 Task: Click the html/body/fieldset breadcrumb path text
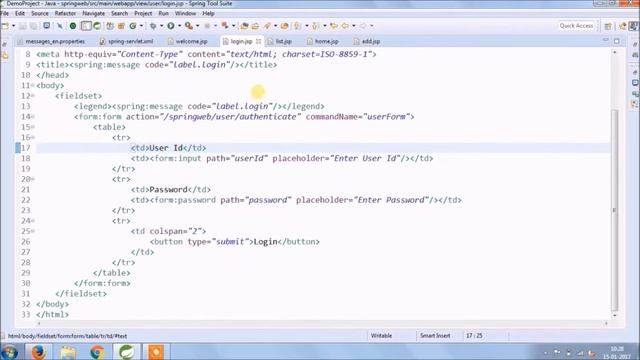(x=67, y=336)
